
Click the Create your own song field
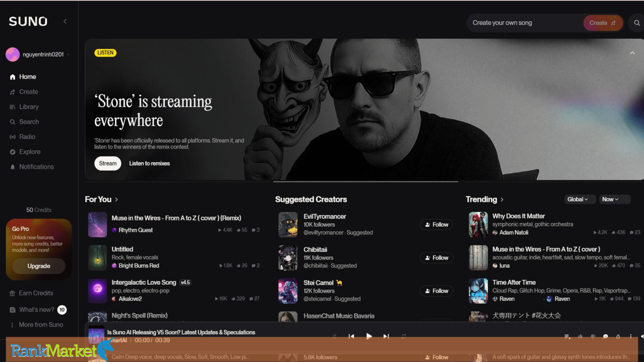pyautogui.click(x=524, y=23)
